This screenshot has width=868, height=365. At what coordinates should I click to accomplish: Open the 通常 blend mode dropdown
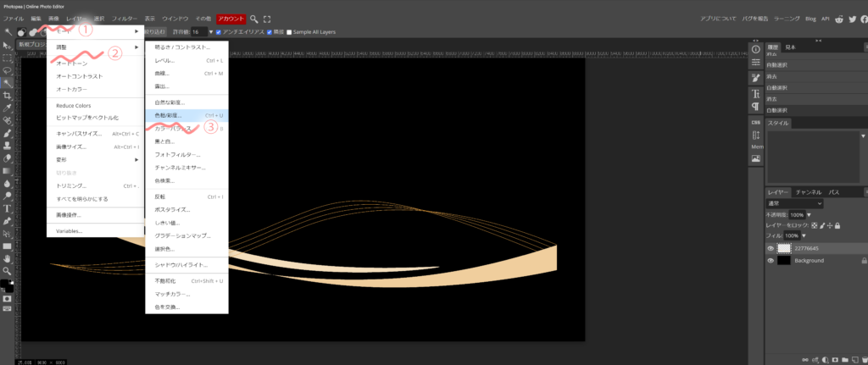[795, 203]
